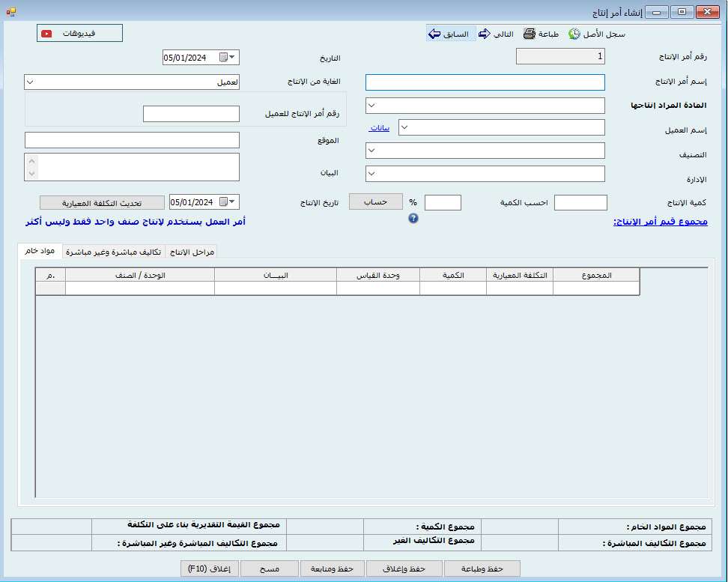Screen dimensions: 728x582
Task: Switch to the مواد خام tab
Action: [x=40, y=251]
